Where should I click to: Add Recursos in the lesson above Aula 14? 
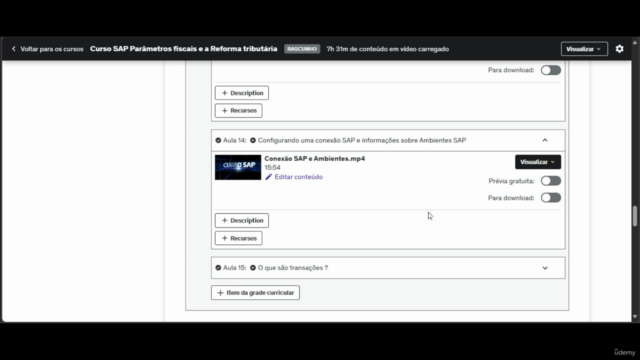point(238,111)
